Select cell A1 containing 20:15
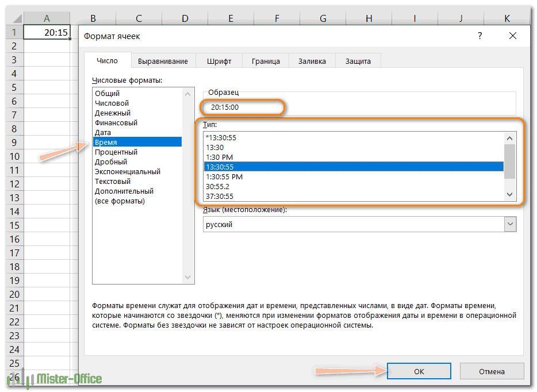 click(47, 33)
